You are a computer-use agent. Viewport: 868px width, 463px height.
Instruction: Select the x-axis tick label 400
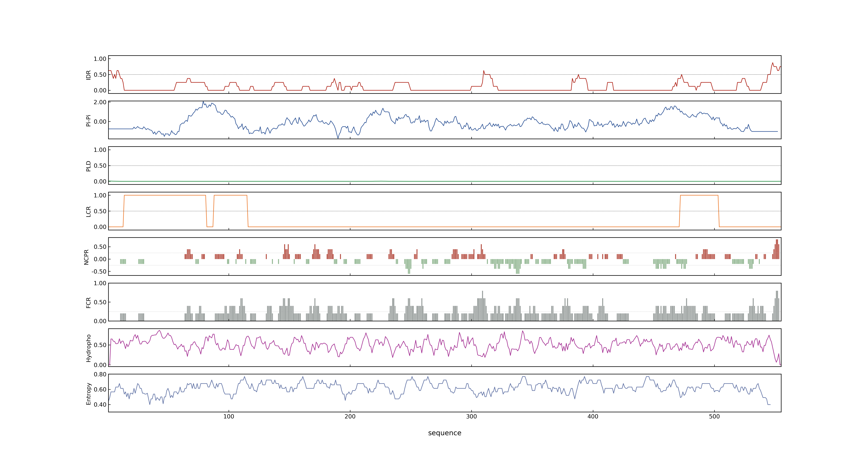point(593,416)
